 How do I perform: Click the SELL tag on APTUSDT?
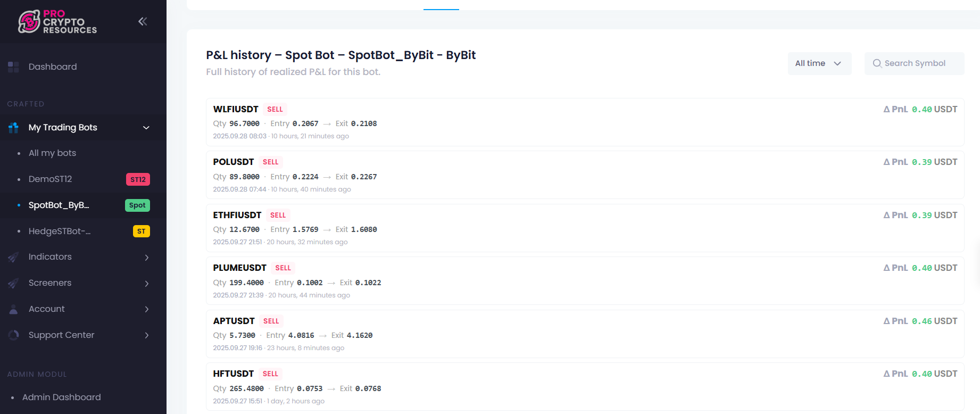[271, 321]
